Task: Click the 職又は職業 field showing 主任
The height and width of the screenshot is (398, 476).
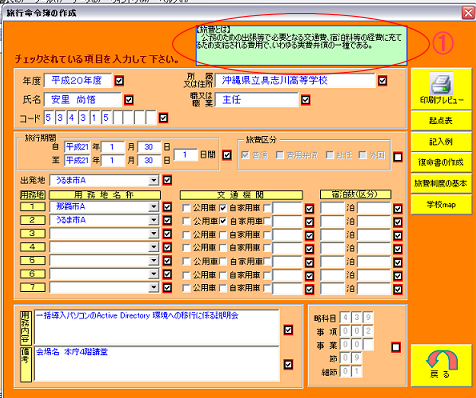Action: pyautogui.click(x=257, y=100)
